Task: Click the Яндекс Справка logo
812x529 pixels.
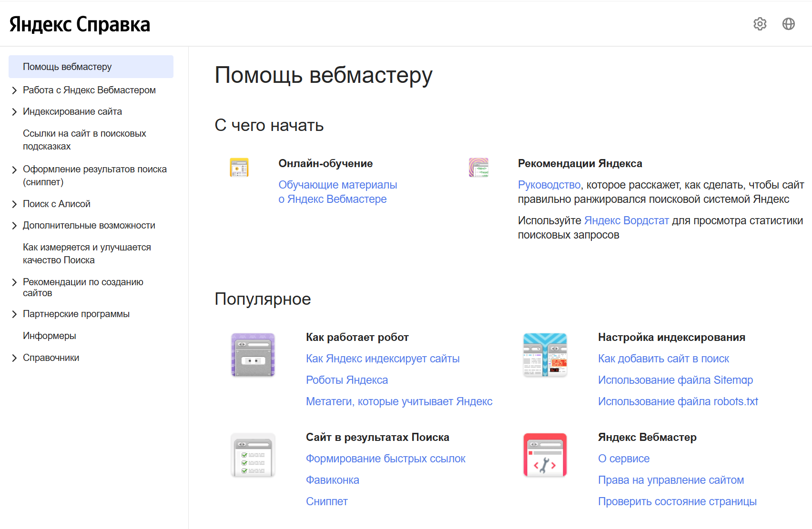Action: (80, 25)
